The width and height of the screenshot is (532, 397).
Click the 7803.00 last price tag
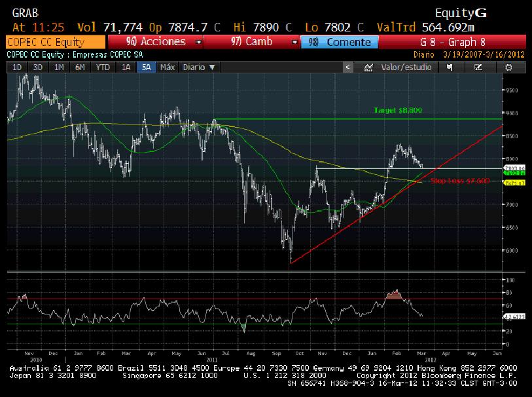coord(515,168)
